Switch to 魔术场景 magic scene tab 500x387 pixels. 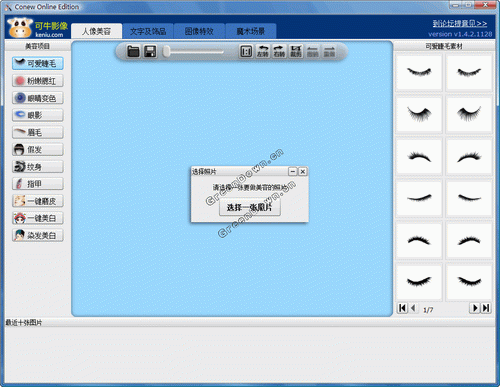tap(251, 31)
